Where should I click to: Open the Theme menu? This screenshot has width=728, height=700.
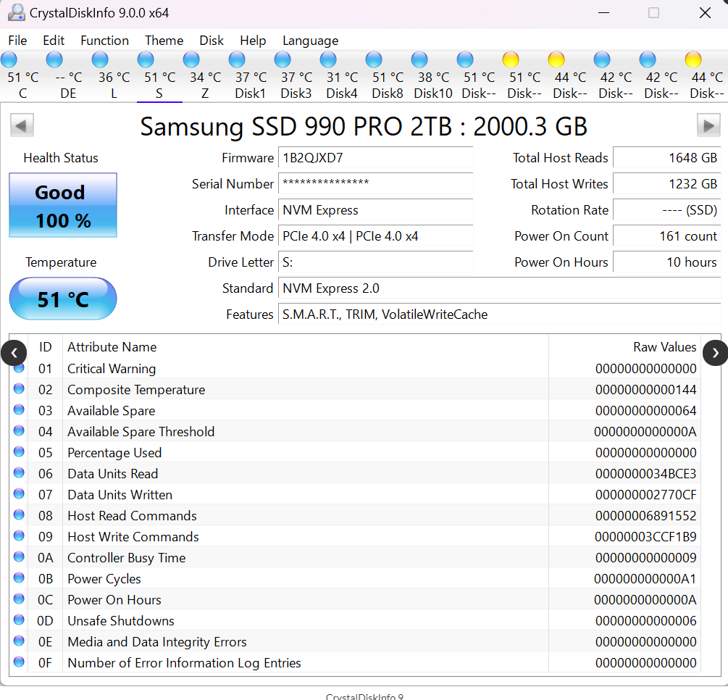point(164,41)
